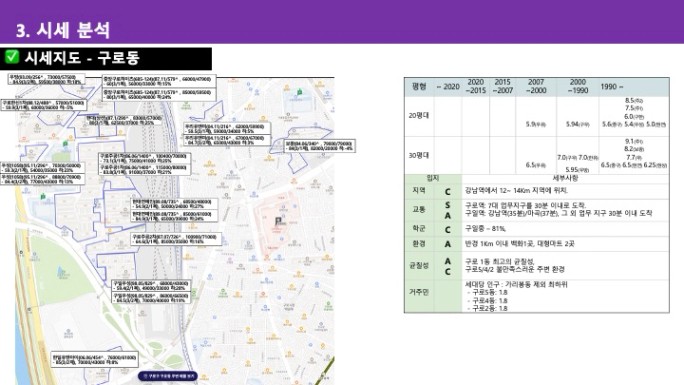This screenshot has width=684, height=385.
Task: Click the 평형 column header in the table
Action: pyautogui.click(x=419, y=86)
